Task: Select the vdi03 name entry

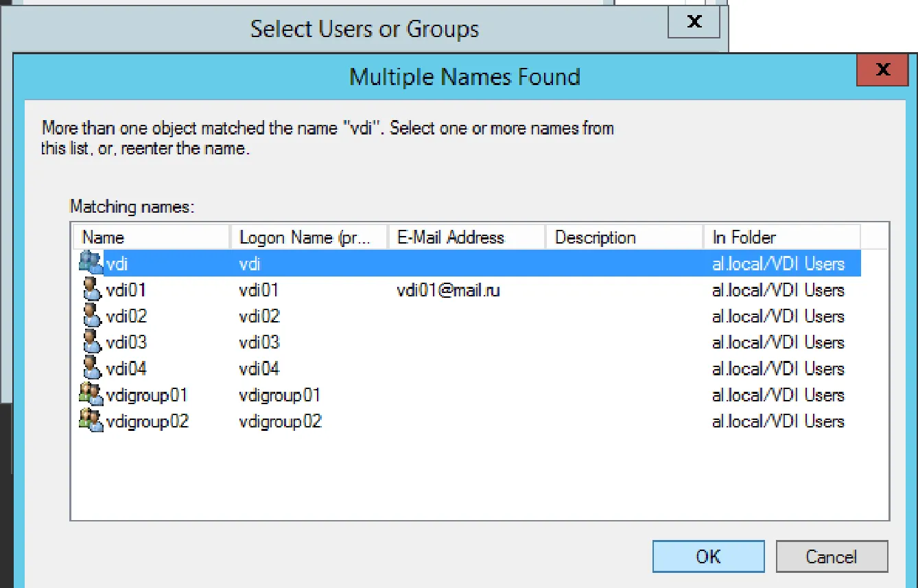Action: [x=126, y=342]
